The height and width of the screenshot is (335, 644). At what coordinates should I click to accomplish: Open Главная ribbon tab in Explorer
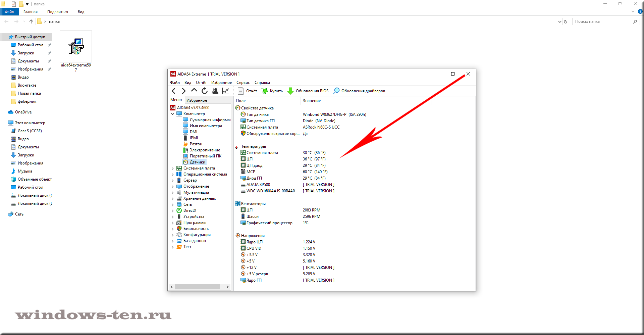(x=31, y=12)
